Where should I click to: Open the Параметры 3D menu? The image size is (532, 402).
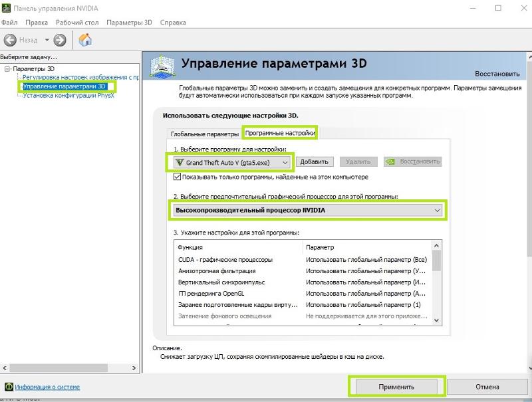pos(129,23)
